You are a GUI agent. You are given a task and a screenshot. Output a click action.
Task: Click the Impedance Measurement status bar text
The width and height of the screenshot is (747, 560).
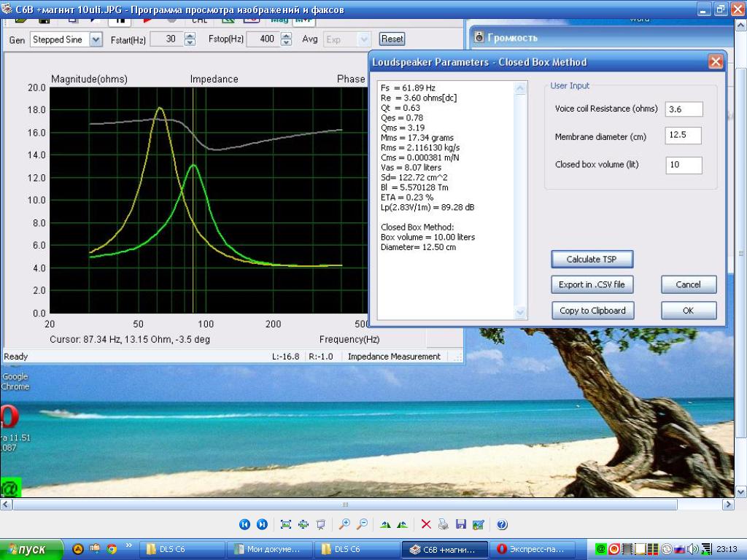tap(394, 357)
